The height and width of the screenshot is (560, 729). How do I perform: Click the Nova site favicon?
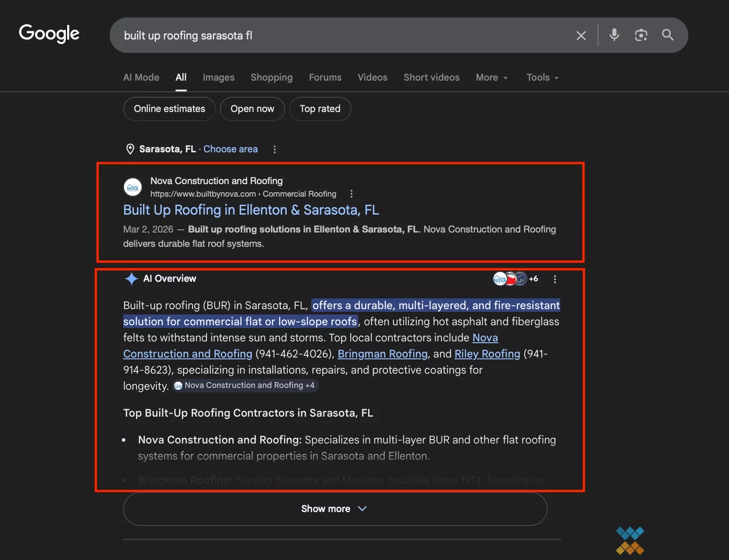(133, 187)
